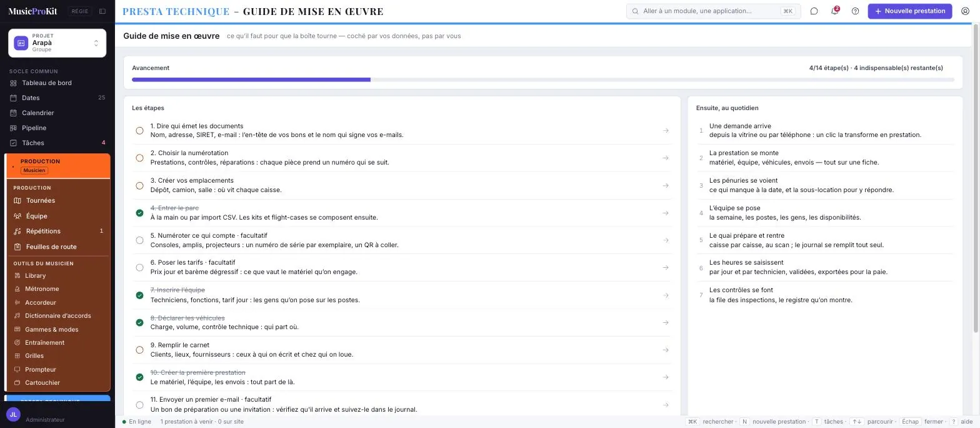Screen dimensions: 980x428
Task: Collapse the orange PRODUCTION Musicien section header
Action: click(58, 166)
